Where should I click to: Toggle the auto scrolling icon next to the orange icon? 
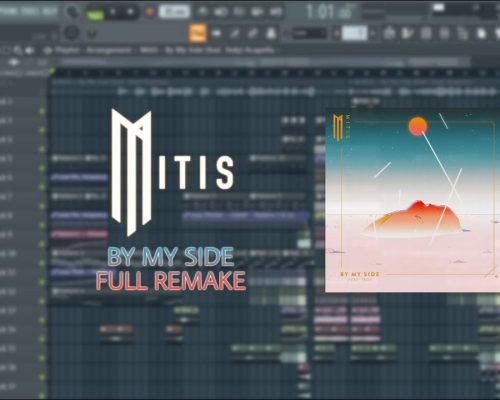[x=217, y=33]
